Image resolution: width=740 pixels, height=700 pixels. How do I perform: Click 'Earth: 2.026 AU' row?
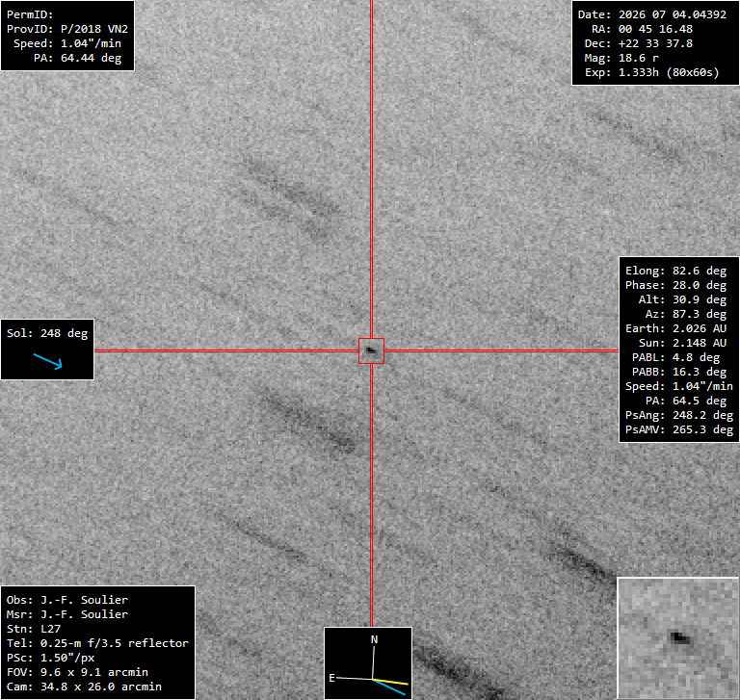pos(675,328)
